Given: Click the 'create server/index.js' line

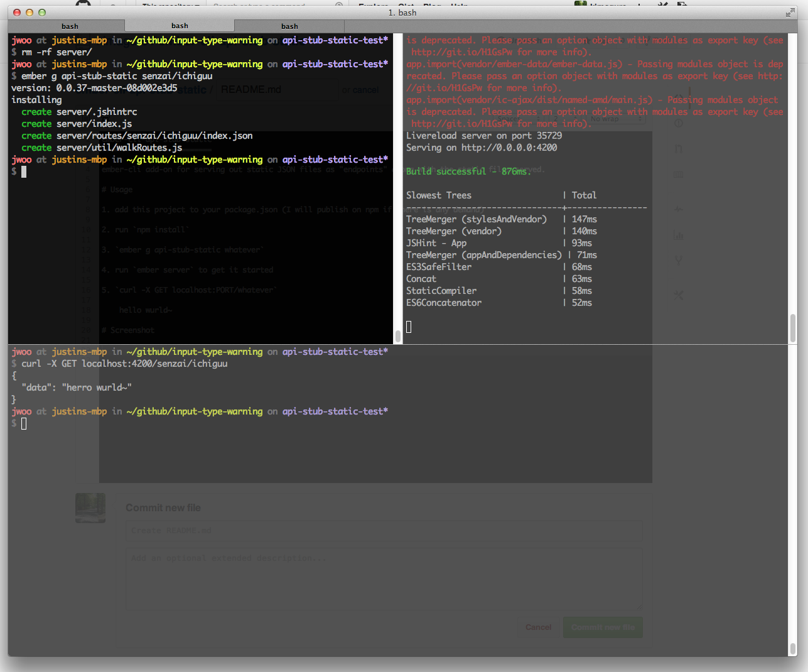Looking at the screenshot, I should [x=77, y=124].
